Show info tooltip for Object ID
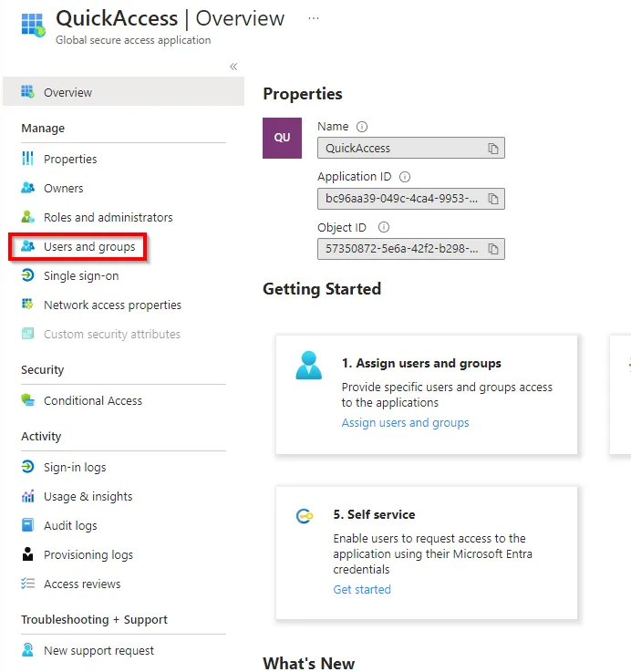631x672 pixels. point(384,227)
